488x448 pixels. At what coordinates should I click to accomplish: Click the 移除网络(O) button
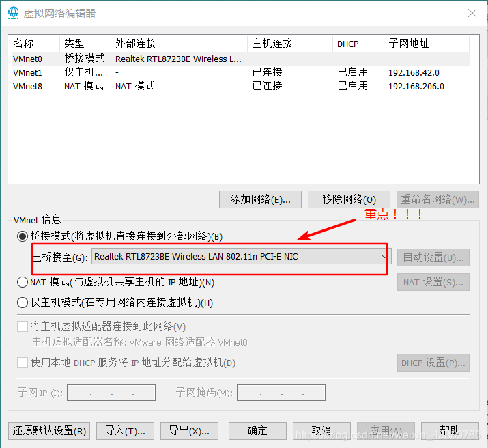click(349, 199)
